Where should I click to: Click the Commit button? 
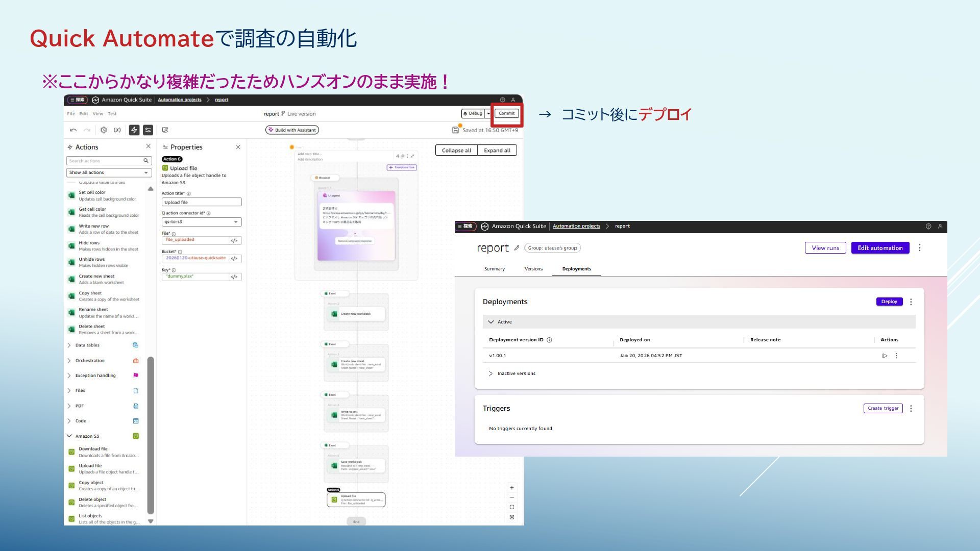pos(506,113)
